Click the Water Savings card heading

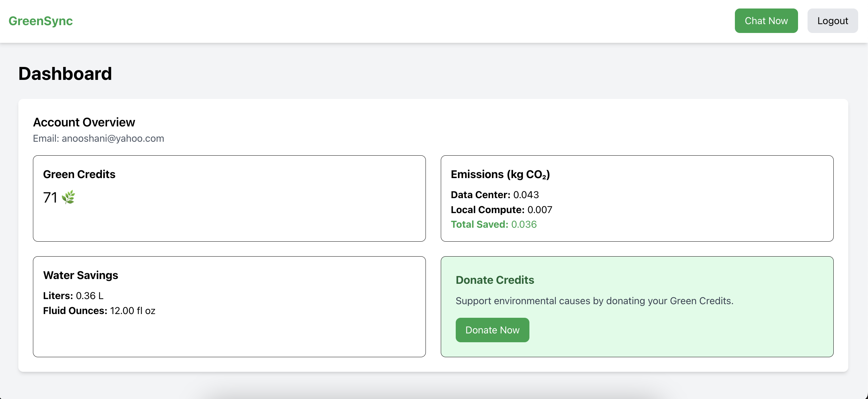[x=80, y=275]
